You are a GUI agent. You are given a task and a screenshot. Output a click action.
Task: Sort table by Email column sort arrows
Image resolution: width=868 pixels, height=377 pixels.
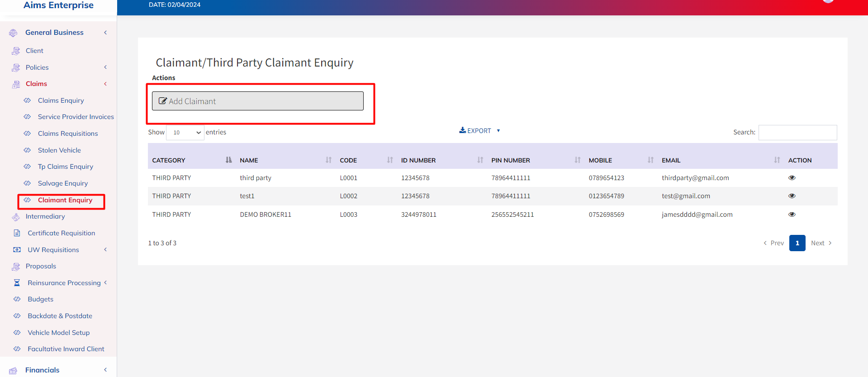coord(777,160)
